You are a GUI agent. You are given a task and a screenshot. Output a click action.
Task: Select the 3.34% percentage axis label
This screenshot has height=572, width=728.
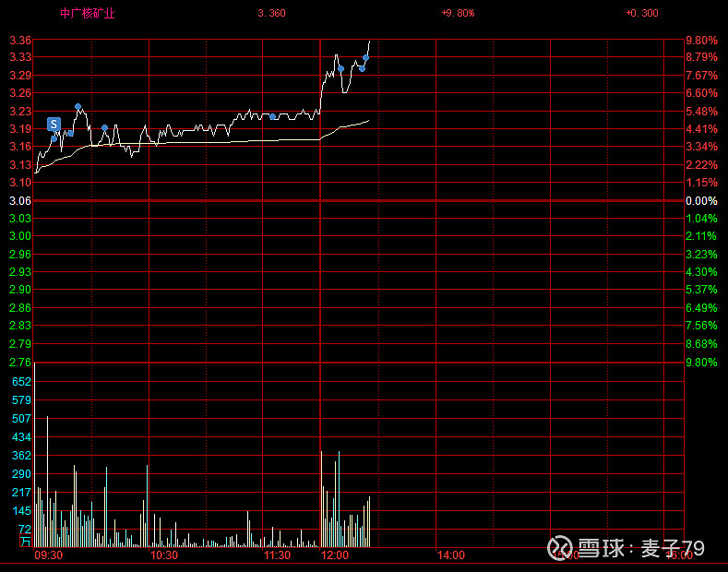click(x=701, y=147)
